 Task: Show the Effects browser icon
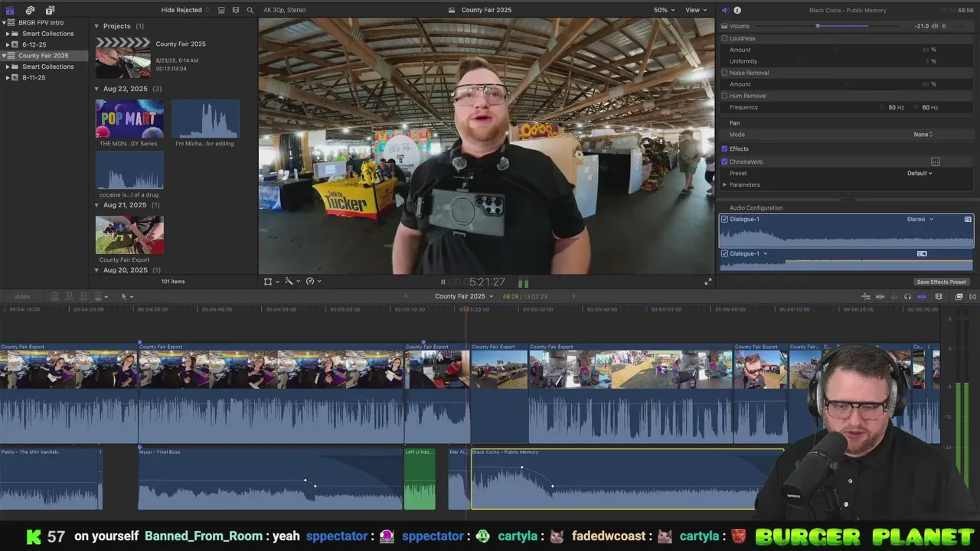[959, 297]
